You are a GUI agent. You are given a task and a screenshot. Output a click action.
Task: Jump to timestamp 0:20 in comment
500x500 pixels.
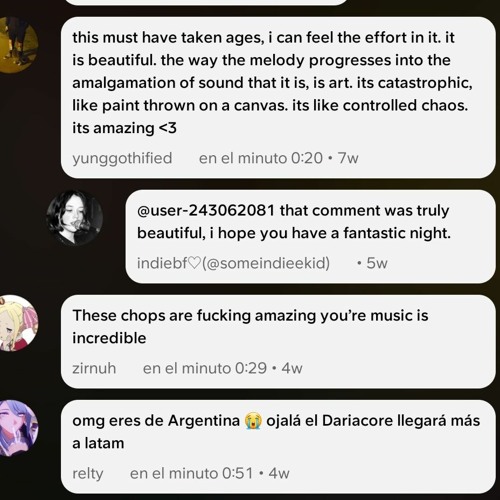pos(261,158)
